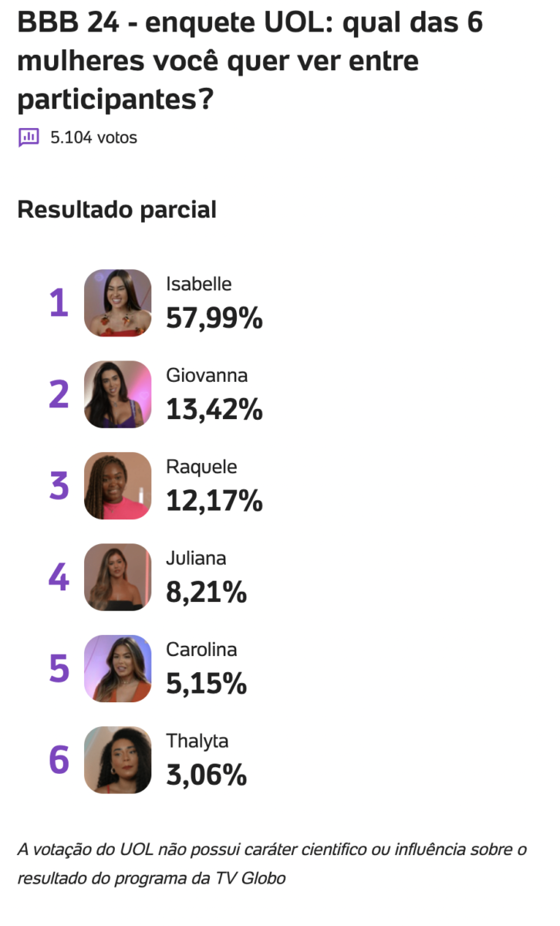The image size is (560, 926).
Task: Click Juliana's profile thumbnail
Action: [x=117, y=577]
